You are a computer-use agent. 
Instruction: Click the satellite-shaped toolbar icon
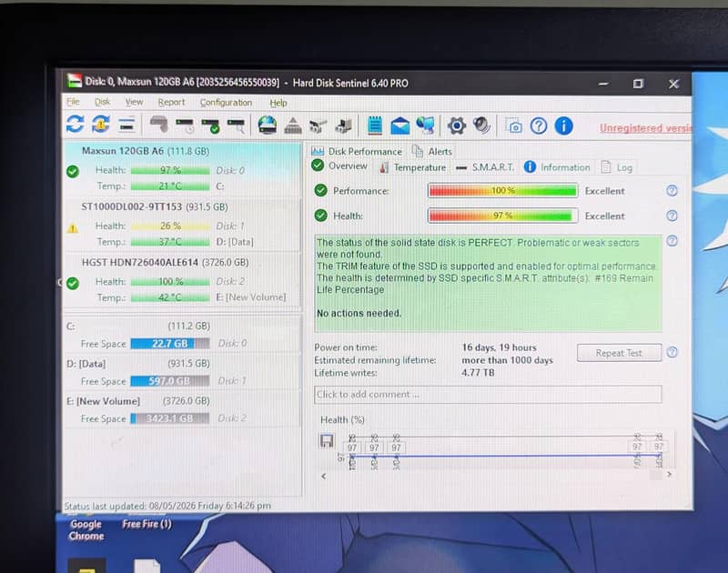pyautogui.click(x=318, y=126)
